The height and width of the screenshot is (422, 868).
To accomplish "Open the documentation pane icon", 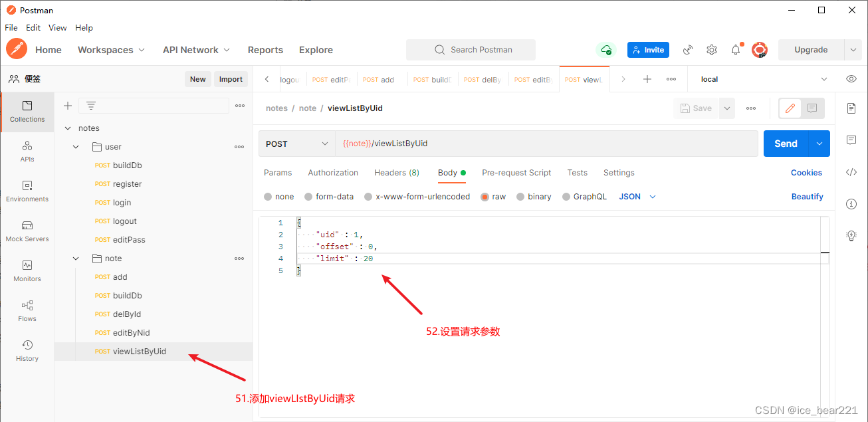I will click(x=851, y=108).
